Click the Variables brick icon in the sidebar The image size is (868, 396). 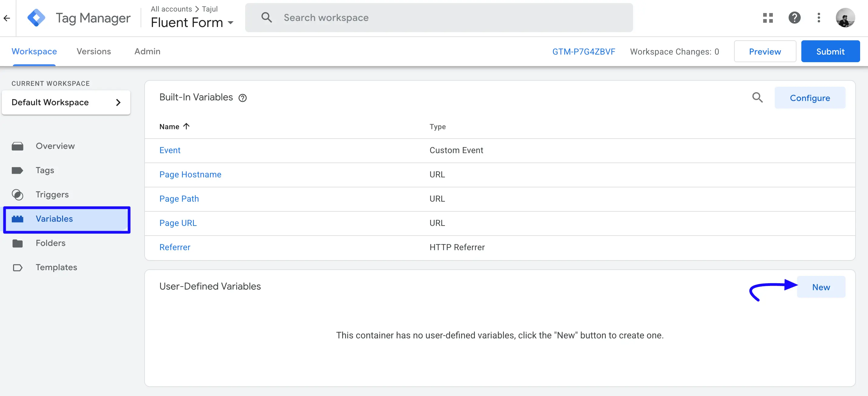click(x=18, y=219)
